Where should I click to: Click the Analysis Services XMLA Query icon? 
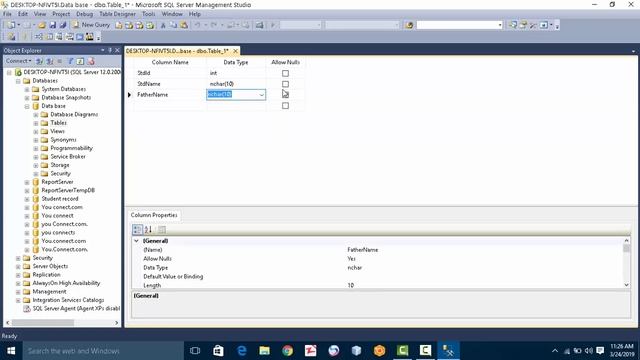(150, 25)
